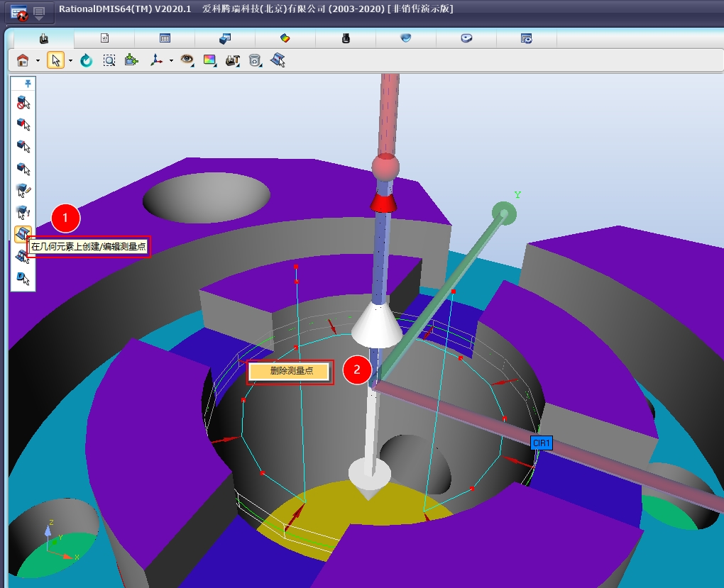The width and height of the screenshot is (724, 588).
Task: Click the 删除测量点 context menu item
Action: [x=290, y=372]
